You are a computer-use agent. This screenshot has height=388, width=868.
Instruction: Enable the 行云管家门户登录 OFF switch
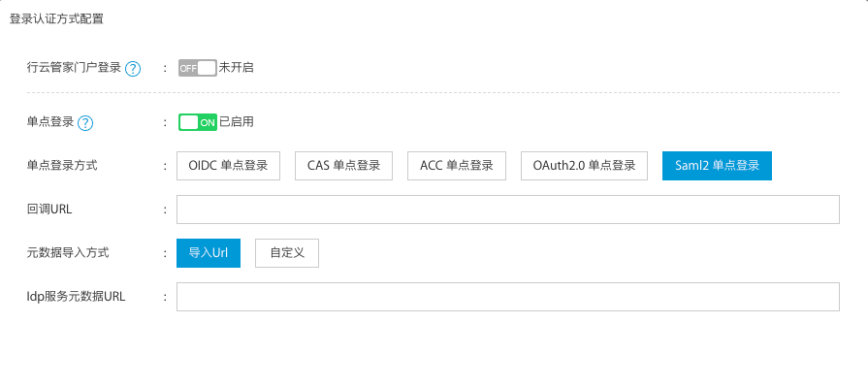coord(197,68)
